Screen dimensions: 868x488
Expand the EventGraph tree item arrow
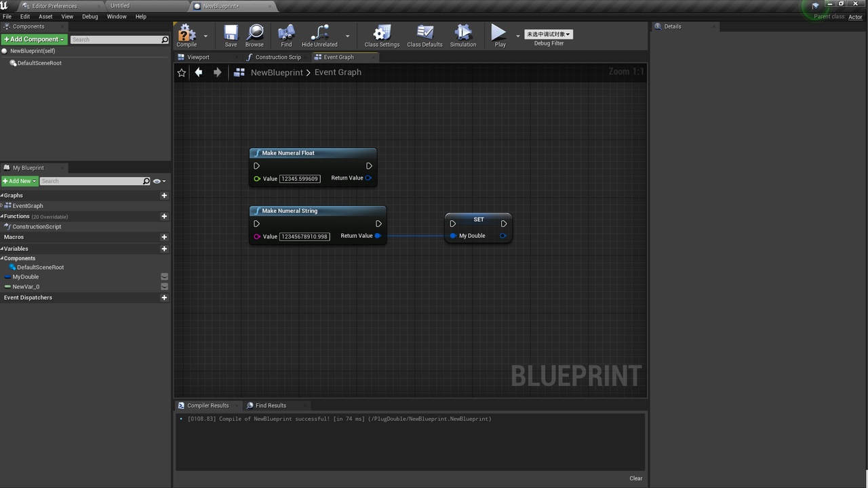pyautogui.click(x=2, y=205)
